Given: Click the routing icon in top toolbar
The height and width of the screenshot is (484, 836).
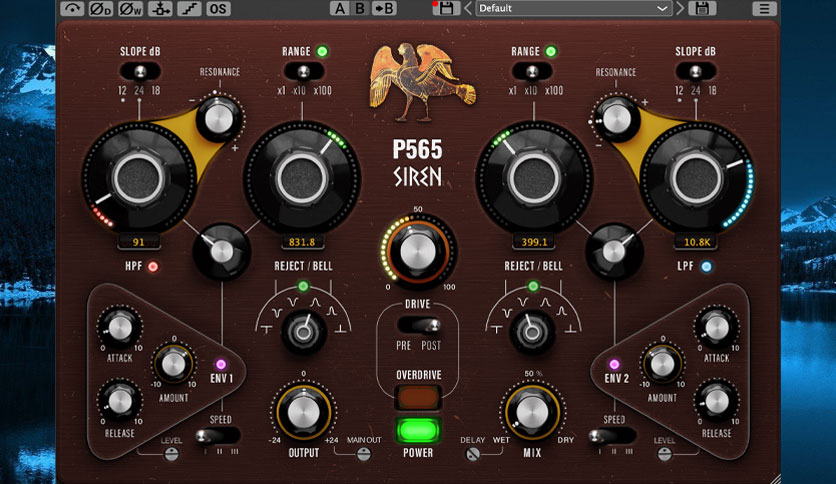Looking at the screenshot, I should (x=160, y=9).
